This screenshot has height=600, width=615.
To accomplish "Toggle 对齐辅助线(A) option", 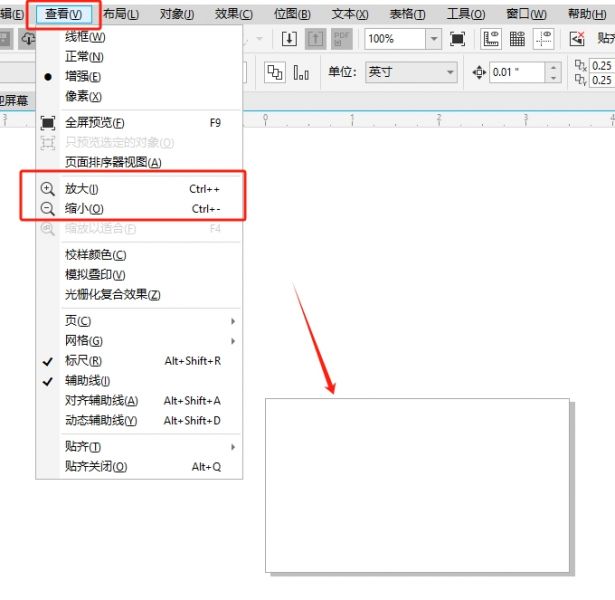I will pyautogui.click(x=139, y=400).
